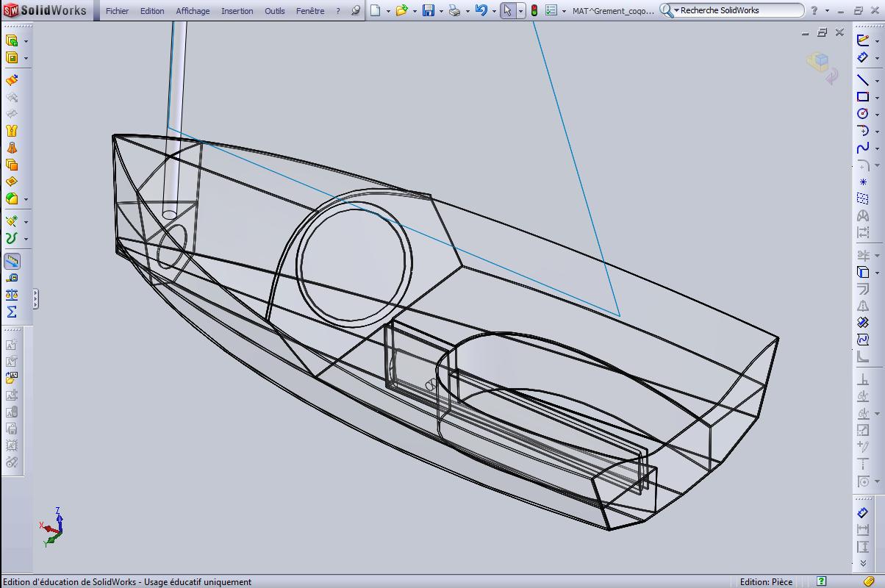Screen dimensions: 885x588
Task: Toggle the Select arrow tool
Action: tap(508, 10)
